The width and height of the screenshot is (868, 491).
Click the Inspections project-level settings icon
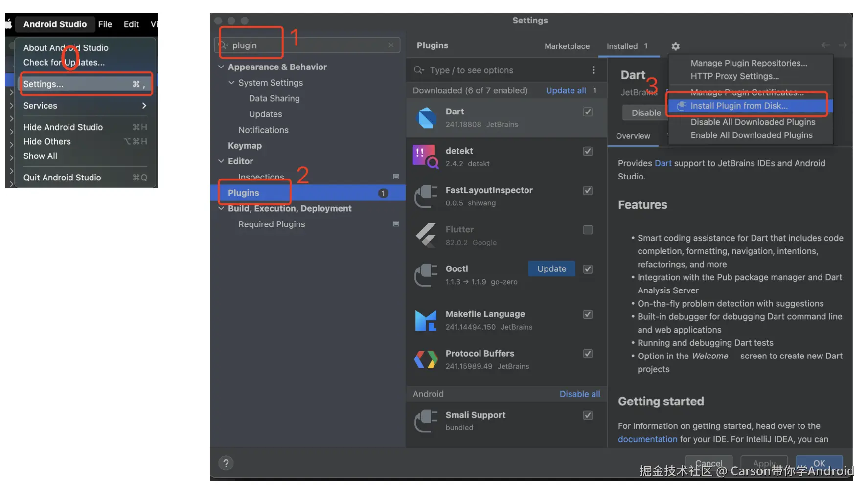pyautogui.click(x=396, y=177)
